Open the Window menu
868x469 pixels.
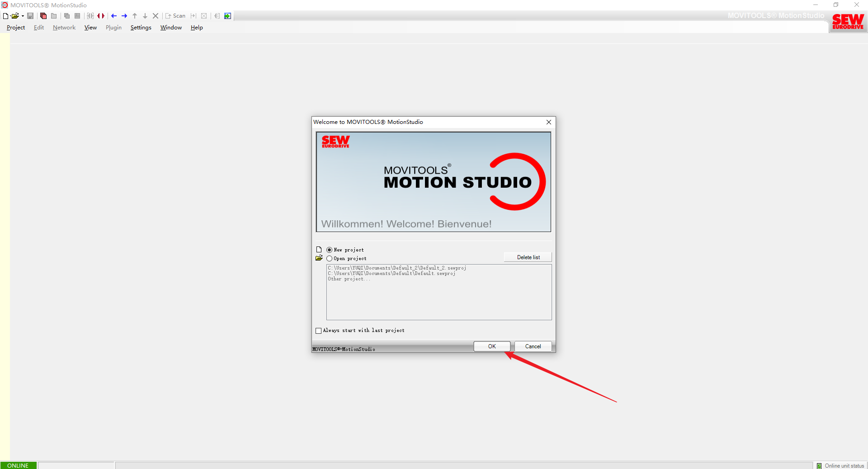pos(171,28)
